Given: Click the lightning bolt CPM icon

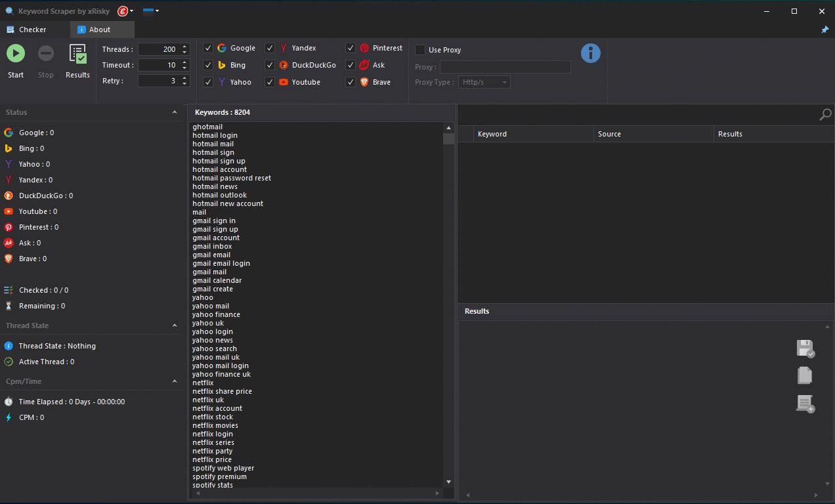Looking at the screenshot, I should point(9,417).
